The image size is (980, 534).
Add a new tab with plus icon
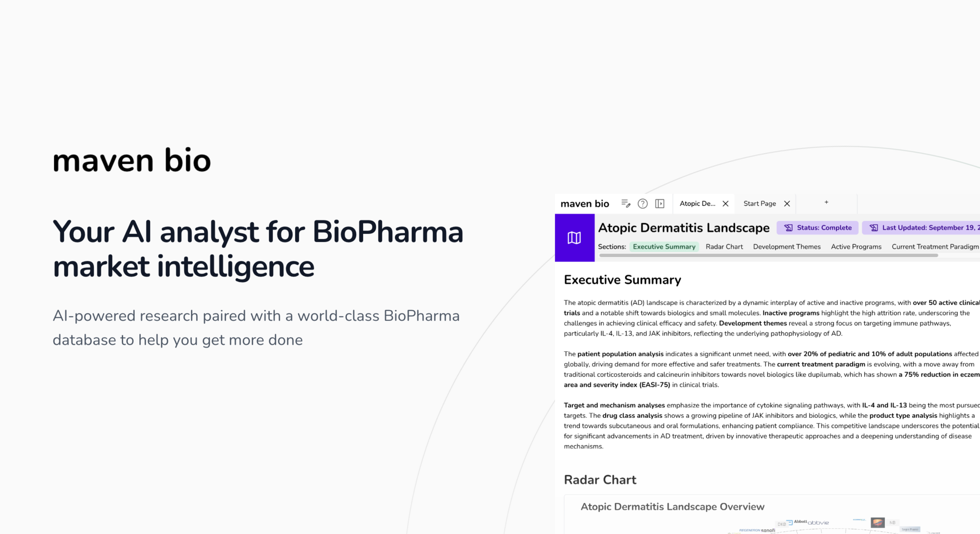coord(826,202)
